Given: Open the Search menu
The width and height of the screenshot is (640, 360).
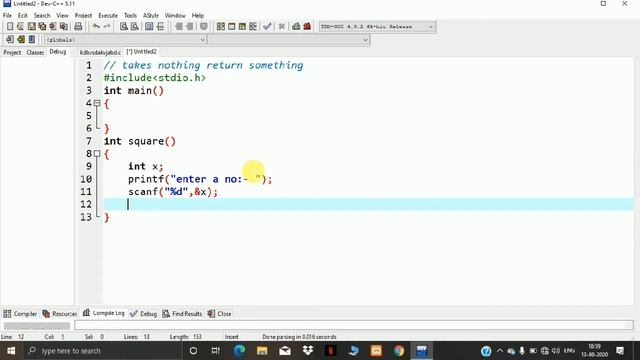Looking at the screenshot, I should (x=42, y=16).
